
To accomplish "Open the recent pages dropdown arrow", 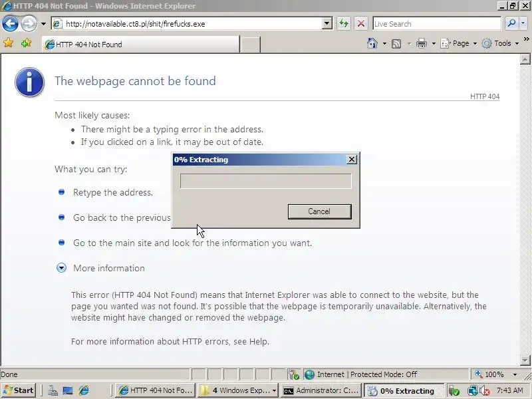I will (43, 24).
